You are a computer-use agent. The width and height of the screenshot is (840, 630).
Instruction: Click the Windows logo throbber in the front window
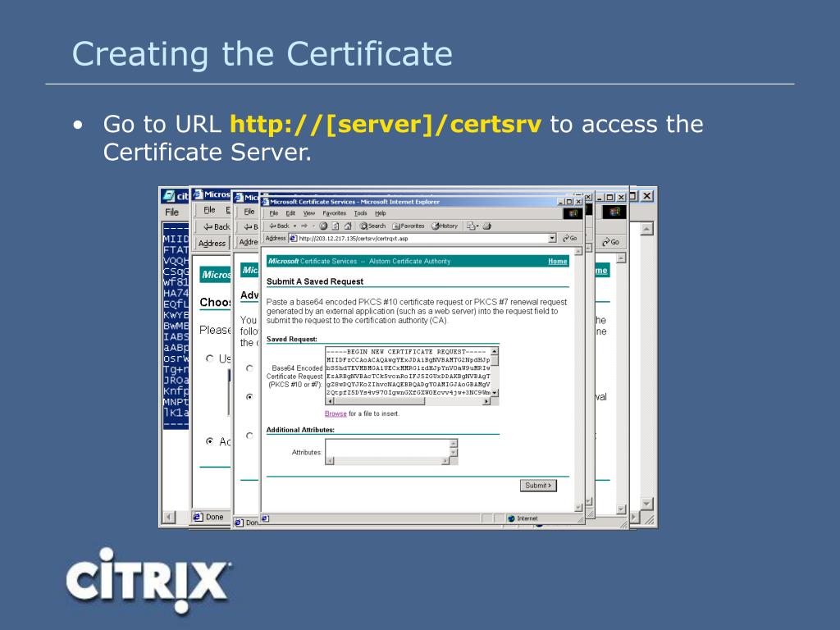coord(573,213)
